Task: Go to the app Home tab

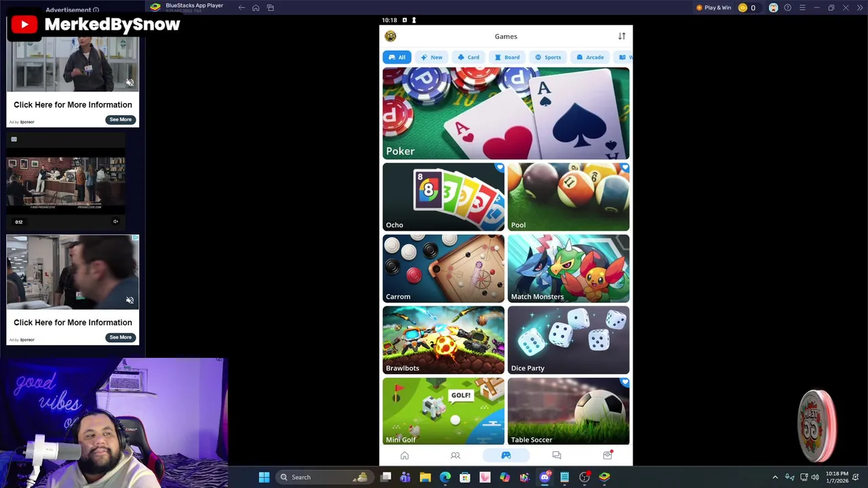Action: tap(405, 455)
